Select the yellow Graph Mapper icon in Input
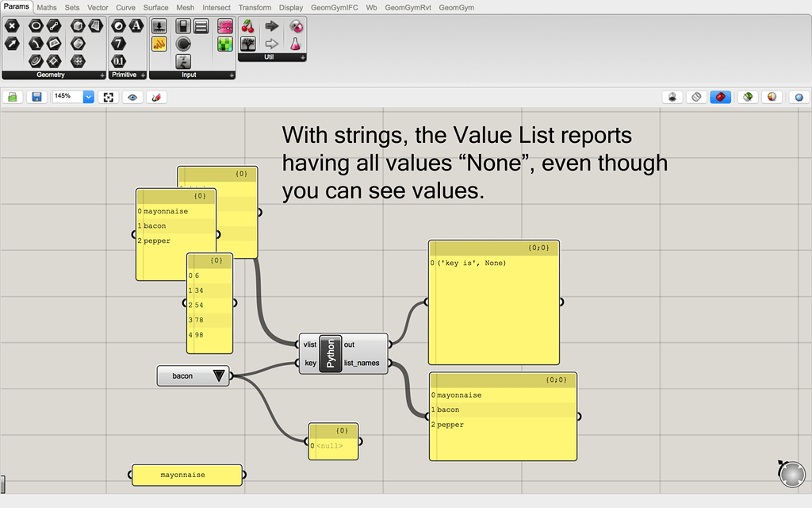 pos(159,44)
